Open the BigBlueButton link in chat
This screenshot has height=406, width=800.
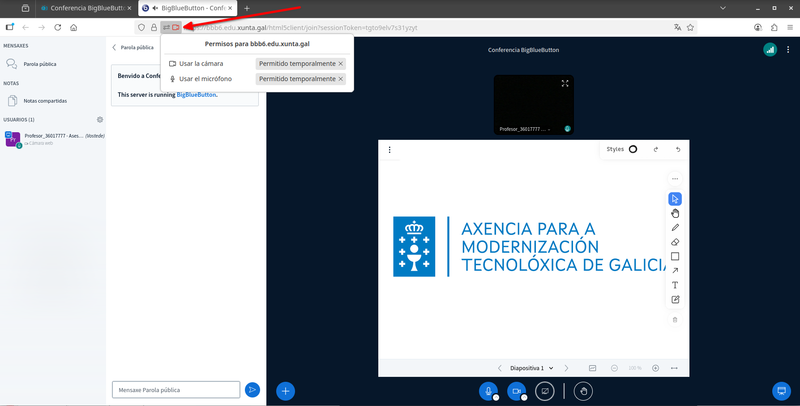click(195, 95)
